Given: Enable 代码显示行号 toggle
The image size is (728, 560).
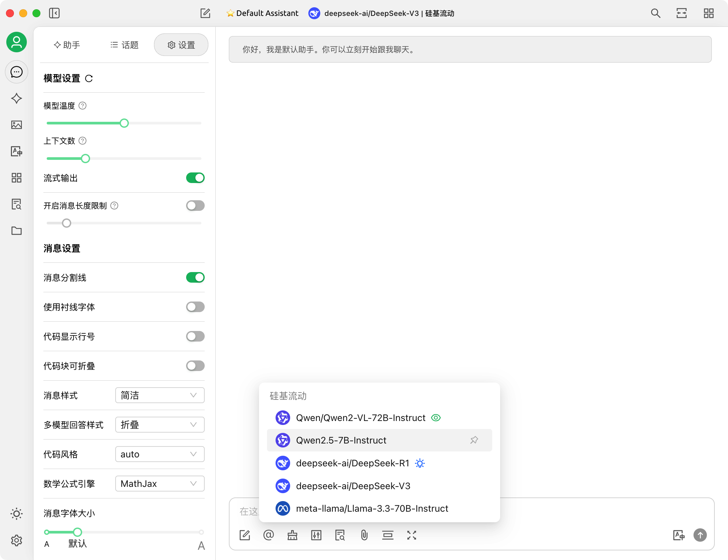Looking at the screenshot, I should (x=195, y=336).
